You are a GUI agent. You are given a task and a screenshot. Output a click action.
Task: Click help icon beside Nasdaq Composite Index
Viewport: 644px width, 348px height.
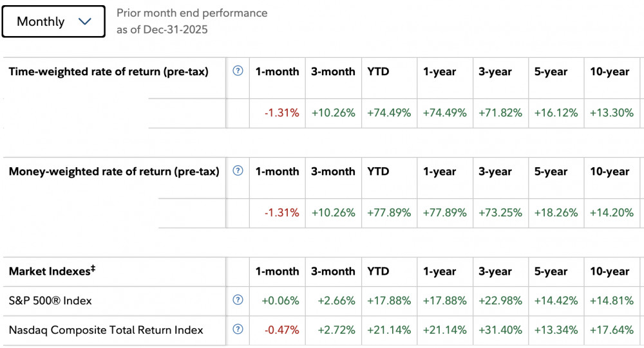(x=238, y=329)
